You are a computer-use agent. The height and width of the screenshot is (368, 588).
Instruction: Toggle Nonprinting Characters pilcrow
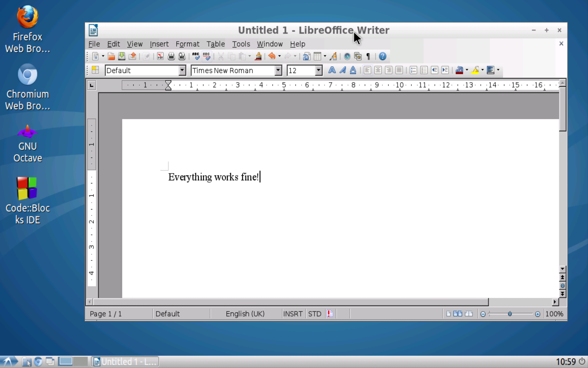pyautogui.click(x=368, y=56)
